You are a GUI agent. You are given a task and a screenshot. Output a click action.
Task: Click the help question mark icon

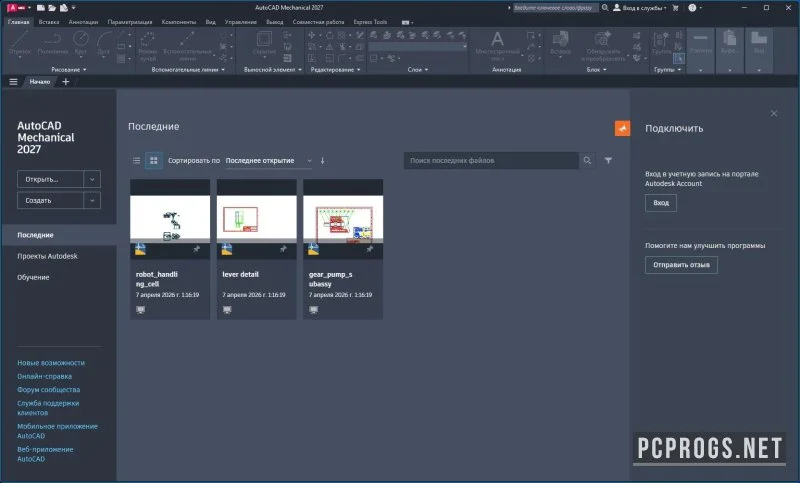692,8
